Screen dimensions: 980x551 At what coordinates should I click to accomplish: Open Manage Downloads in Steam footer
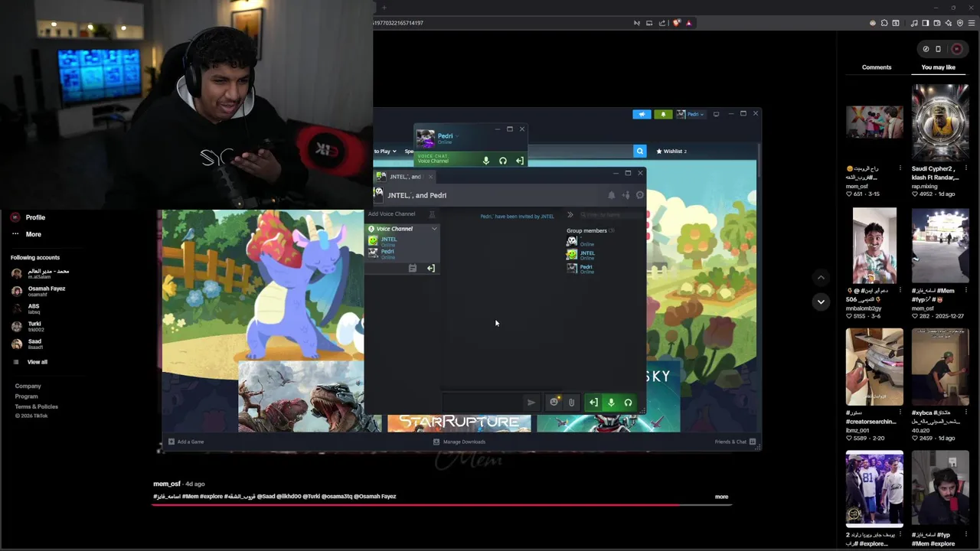pyautogui.click(x=459, y=442)
